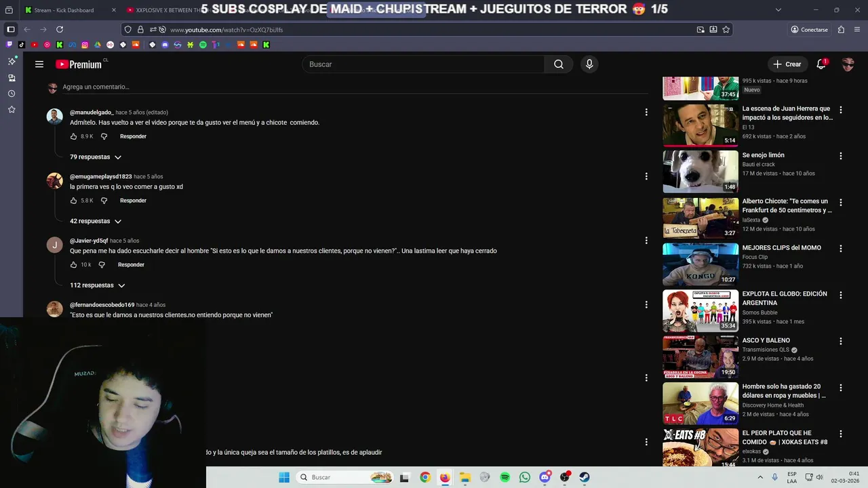Expand the 79 respuestas replies

[96, 157]
